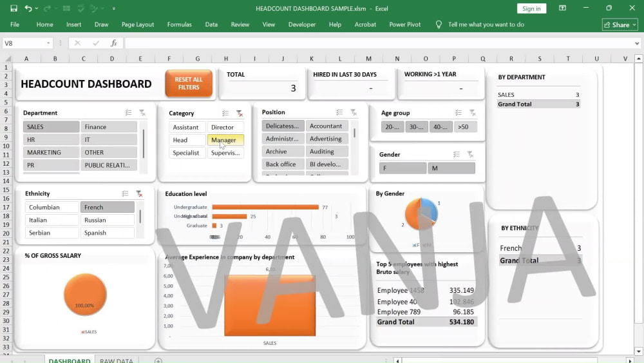Open the Power Pivot tab
The height and width of the screenshot is (363, 644).
pos(404,25)
